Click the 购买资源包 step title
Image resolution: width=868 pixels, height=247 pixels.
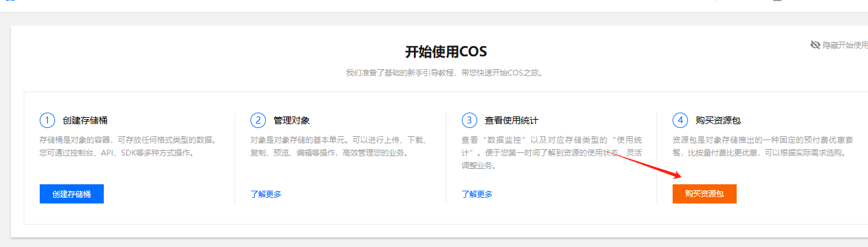718,120
